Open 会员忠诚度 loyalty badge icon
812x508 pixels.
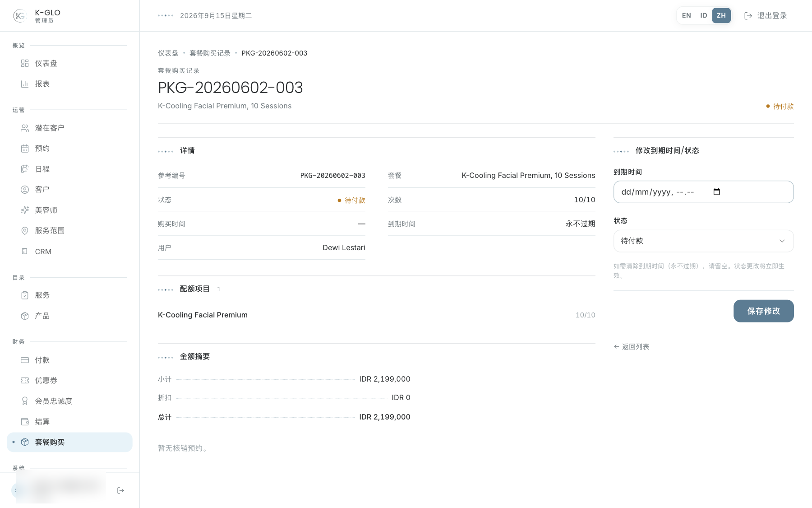25,401
